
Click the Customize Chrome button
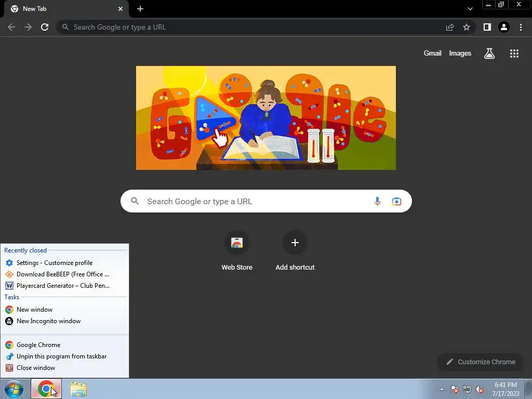(481, 362)
